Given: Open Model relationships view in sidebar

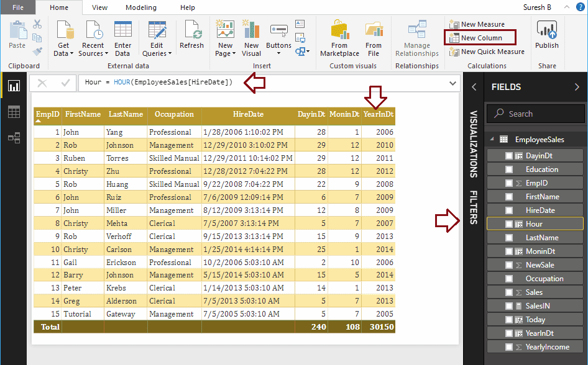Looking at the screenshot, I should 14,138.
